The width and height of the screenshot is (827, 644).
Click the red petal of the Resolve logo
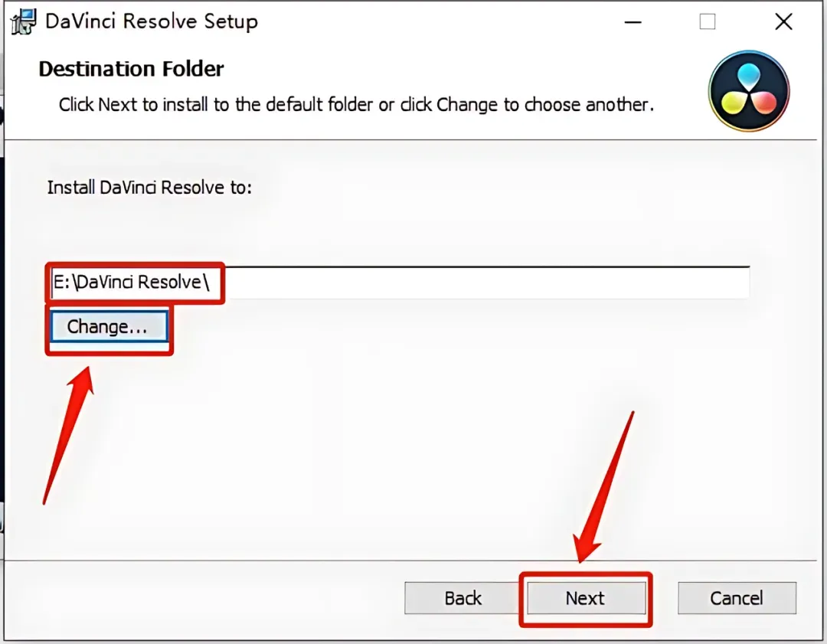pos(763,103)
